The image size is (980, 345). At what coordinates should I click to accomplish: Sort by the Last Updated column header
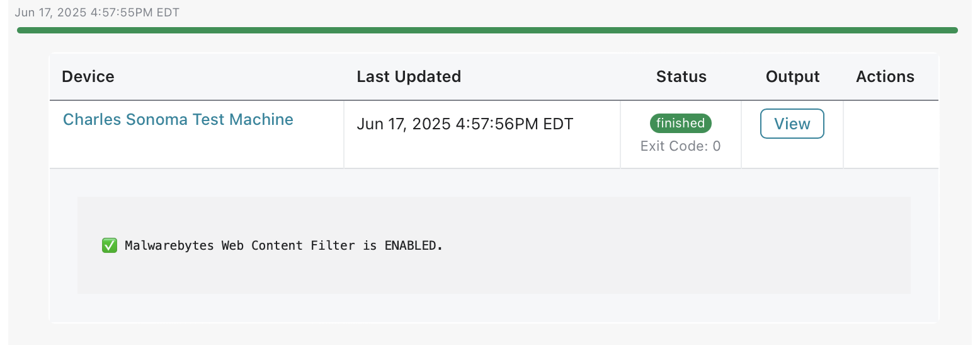click(x=409, y=77)
